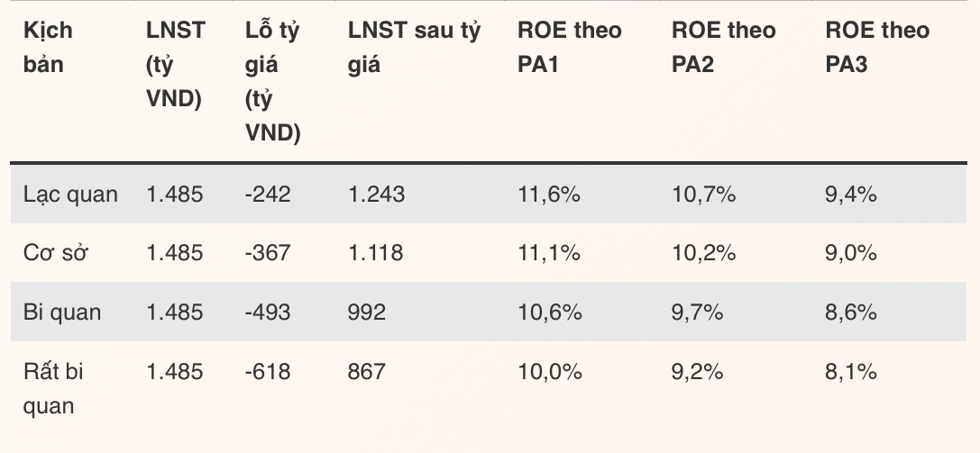This screenshot has width=980, height=453.
Task: Click the "Kịch bản" column header
Action: (49, 47)
